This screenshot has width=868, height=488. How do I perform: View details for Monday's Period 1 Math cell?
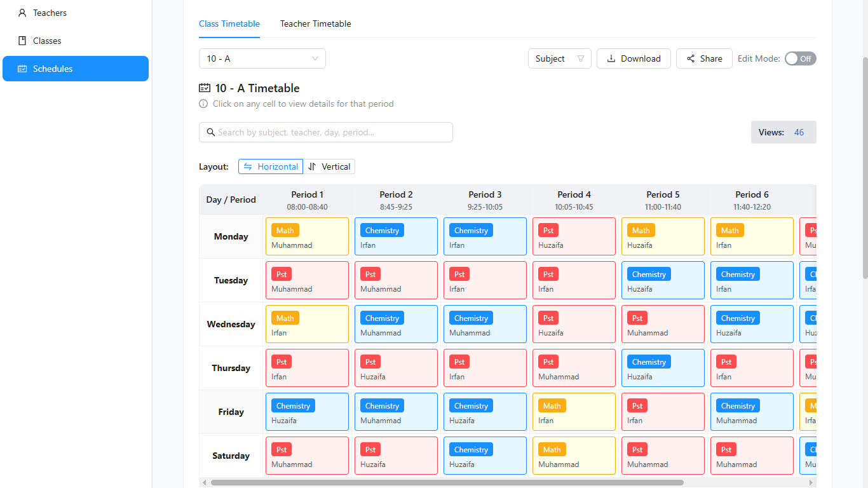click(x=307, y=236)
